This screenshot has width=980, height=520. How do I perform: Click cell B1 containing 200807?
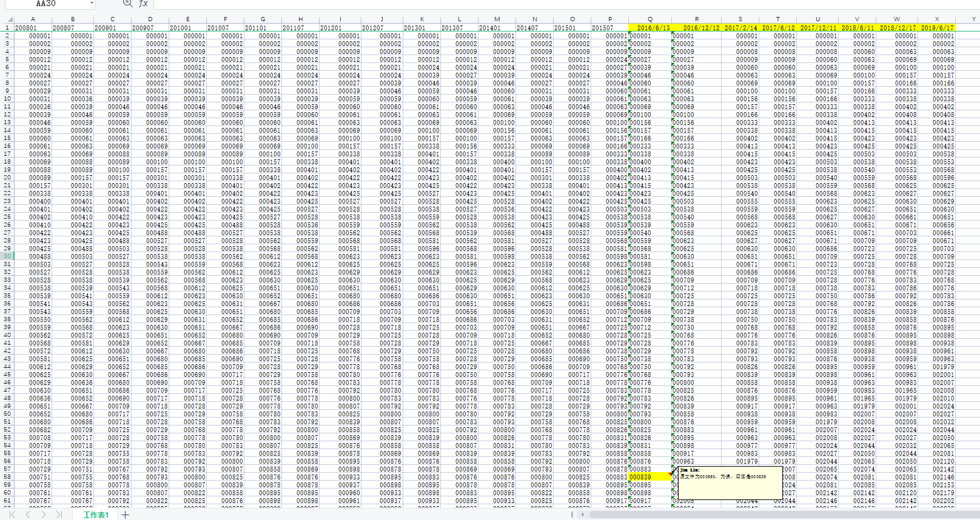pos(73,28)
